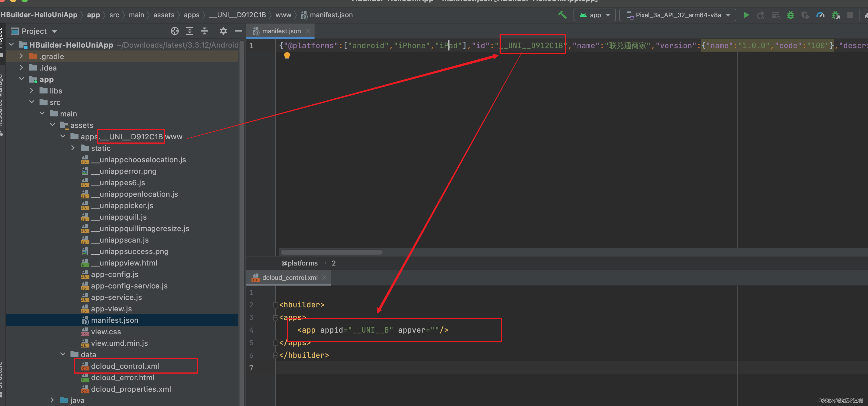Start debugging with the green bug icon

(790, 15)
